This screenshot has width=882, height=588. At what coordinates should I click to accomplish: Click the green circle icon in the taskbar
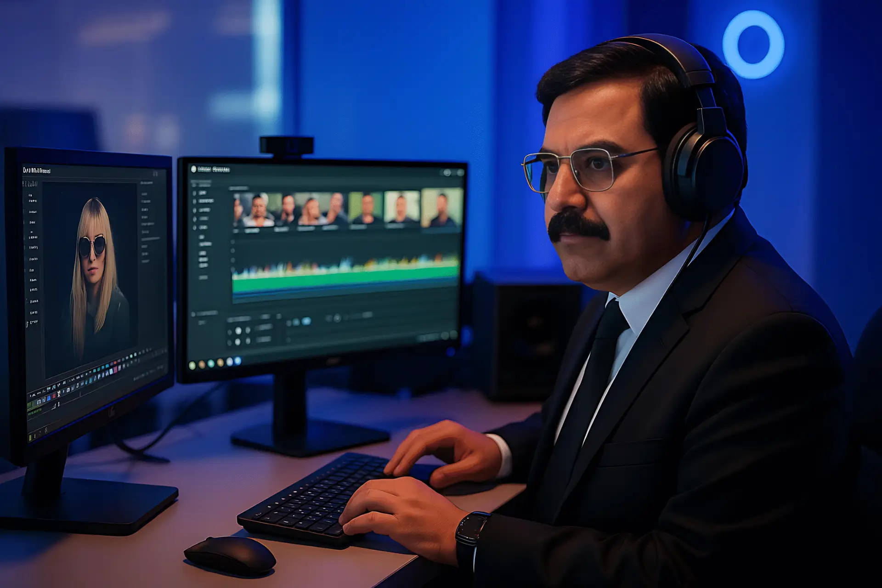pyautogui.click(x=192, y=365)
